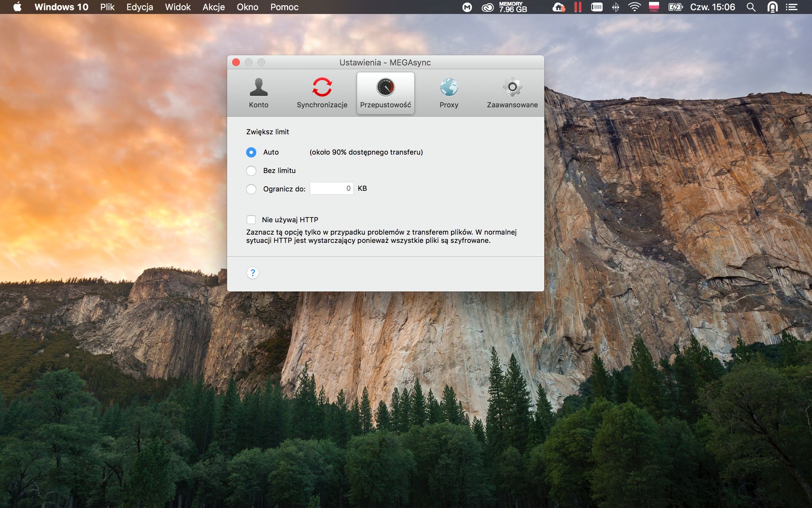The width and height of the screenshot is (812, 508).
Task: Open the Proxy settings tab
Action: [x=449, y=93]
